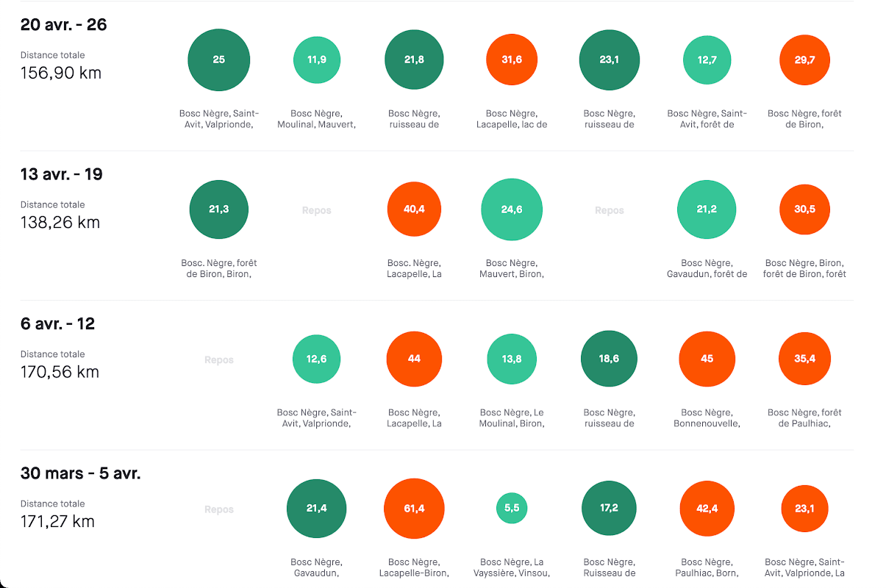Open the 24,6 km green activity bubble
The width and height of the screenshot is (886, 588).
pyautogui.click(x=512, y=209)
